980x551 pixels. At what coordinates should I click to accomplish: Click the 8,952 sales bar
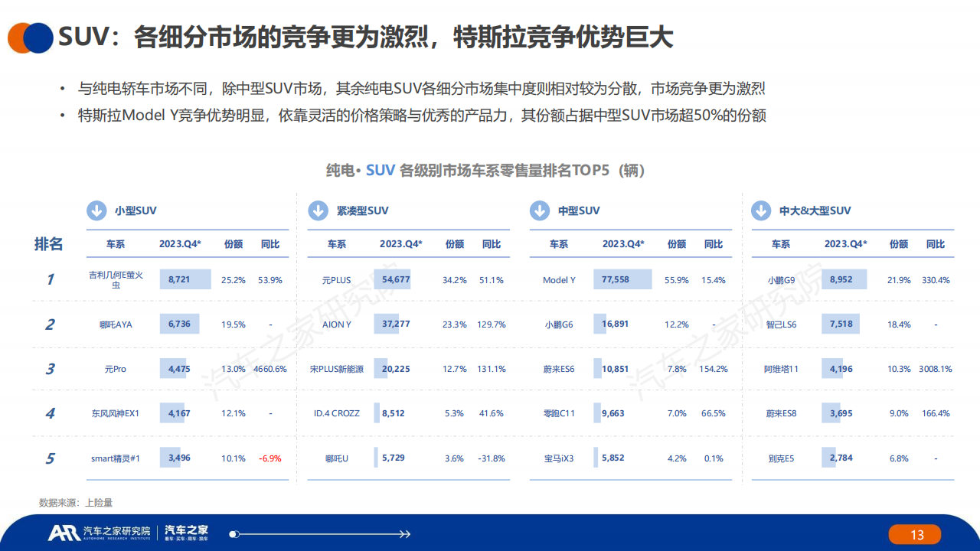845,279
